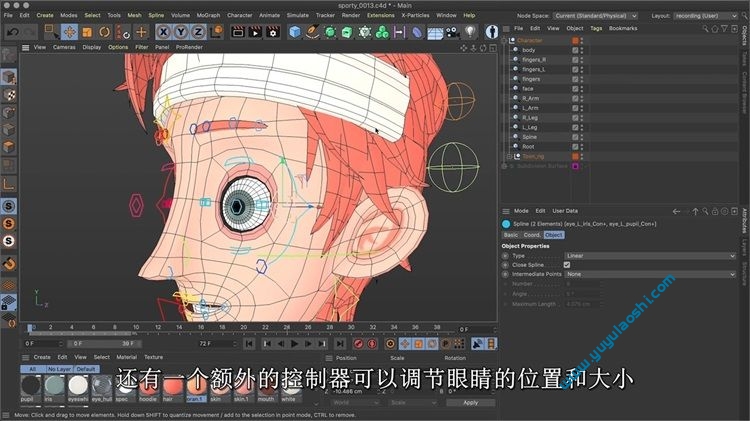The width and height of the screenshot is (750, 421).
Task: Click the Character figure icon
Action: (x=491, y=32)
